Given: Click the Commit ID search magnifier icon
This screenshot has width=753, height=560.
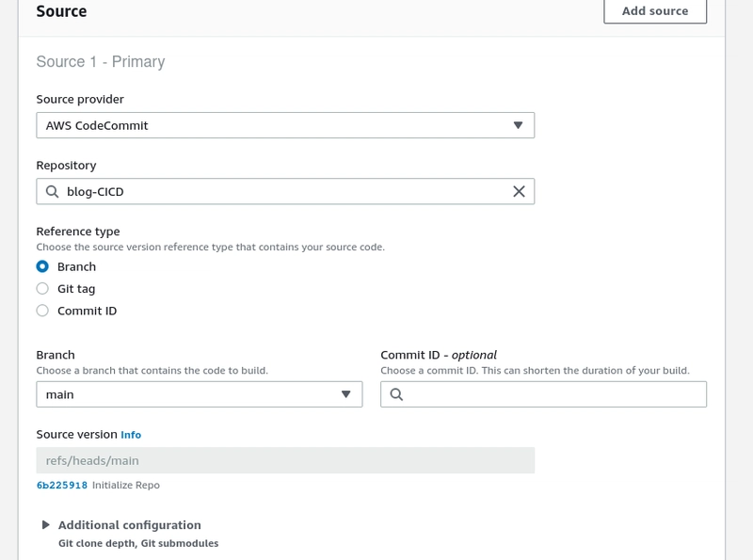Looking at the screenshot, I should [396, 394].
